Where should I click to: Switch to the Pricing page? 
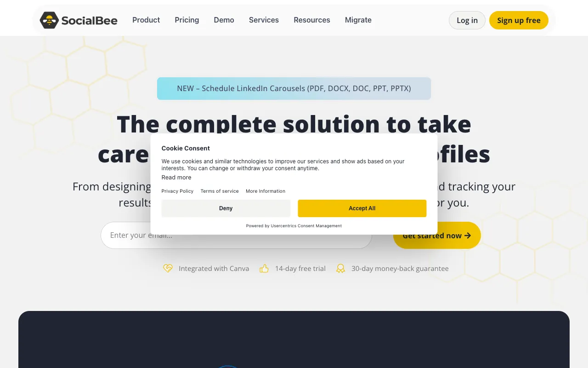pos(187,20)
